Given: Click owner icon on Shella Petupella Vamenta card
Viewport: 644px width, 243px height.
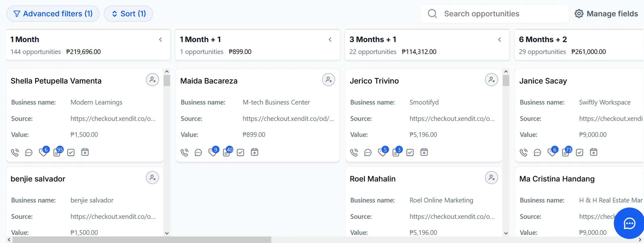Looking at the screenshot, I should coord(152,80).
